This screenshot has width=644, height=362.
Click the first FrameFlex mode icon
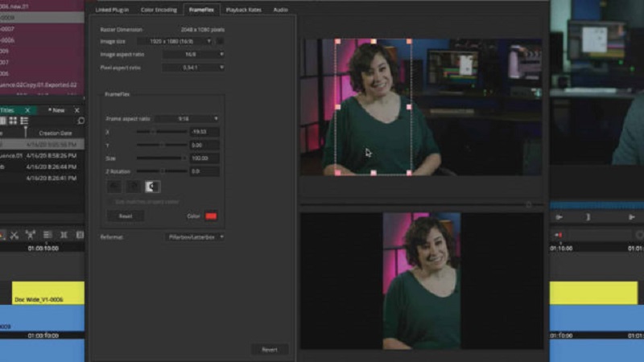click(x=115, y=187)
